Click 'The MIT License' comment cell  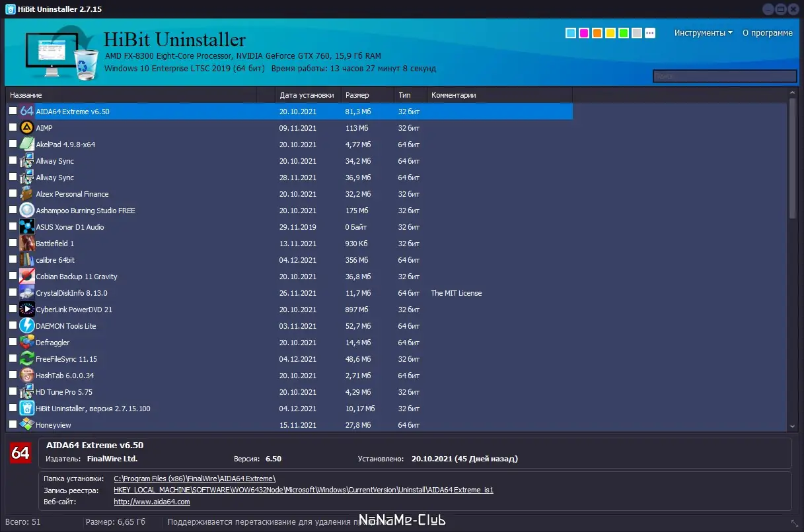coord(457,293)
